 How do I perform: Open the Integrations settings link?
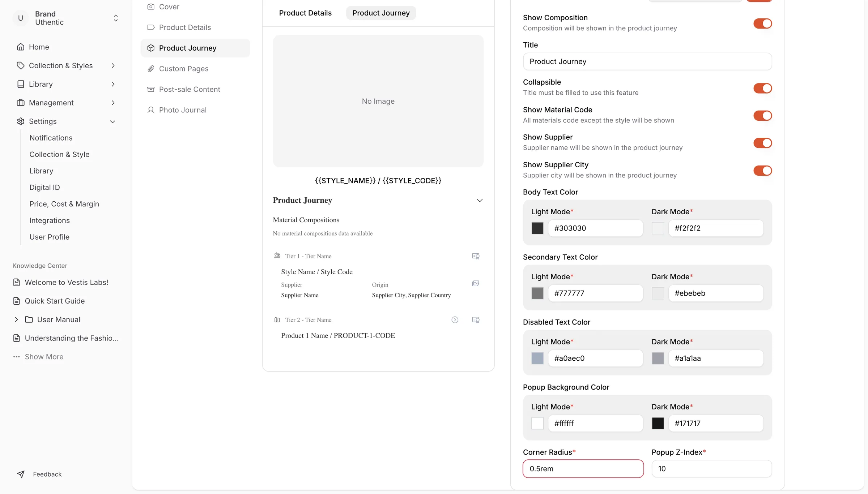(x=50, y=220)
